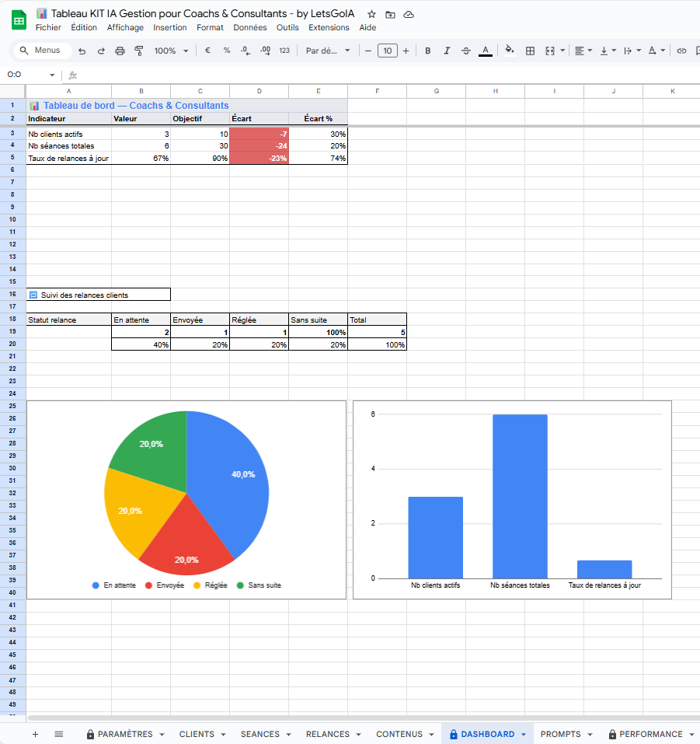Open the fill color picker

[510, 51]
